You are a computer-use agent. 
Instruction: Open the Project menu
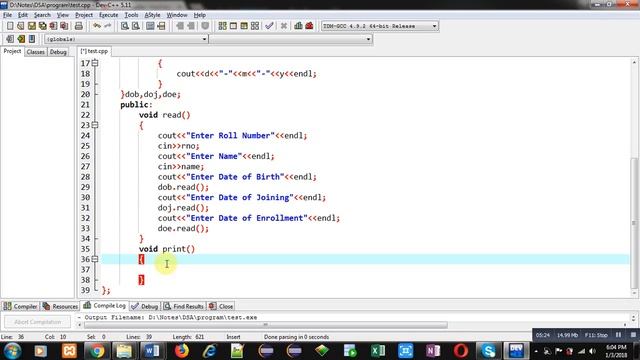click(x=84, y=15)
